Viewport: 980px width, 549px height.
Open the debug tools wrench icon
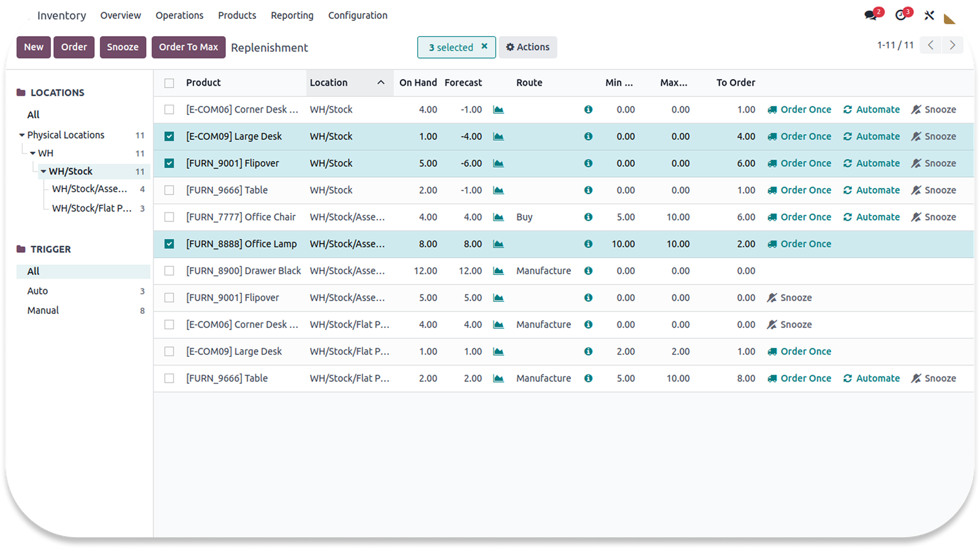[x=929, y=15]
